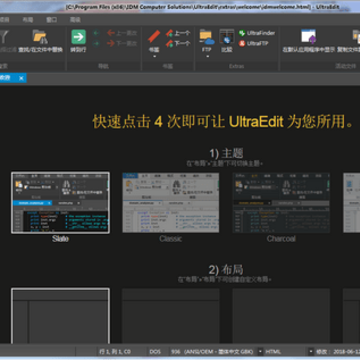Viewport: 360px width, 360px height.
Task: Click the modified date (修改) status entry
Action: tap(337, 352)
